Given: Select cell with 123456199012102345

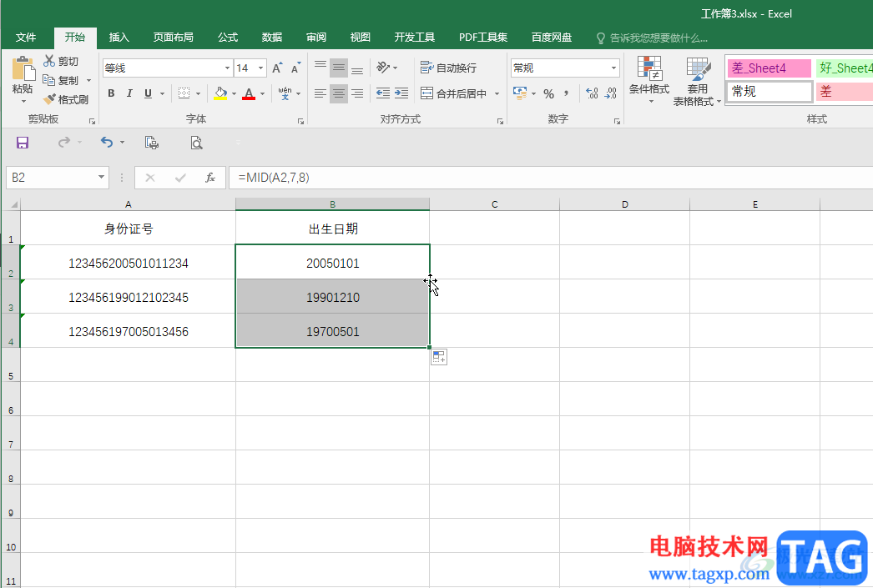Looking at the screenshot, I should click(x=128, y=297).
